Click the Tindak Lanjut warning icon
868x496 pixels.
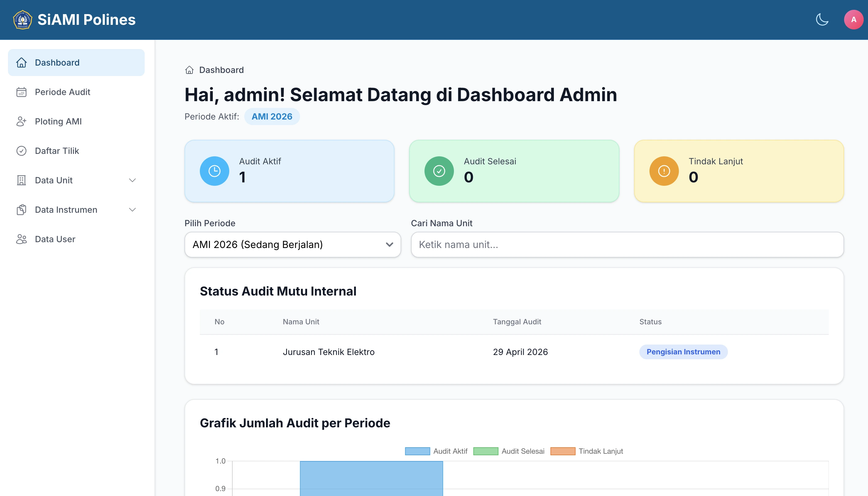(x=664, y=171)
